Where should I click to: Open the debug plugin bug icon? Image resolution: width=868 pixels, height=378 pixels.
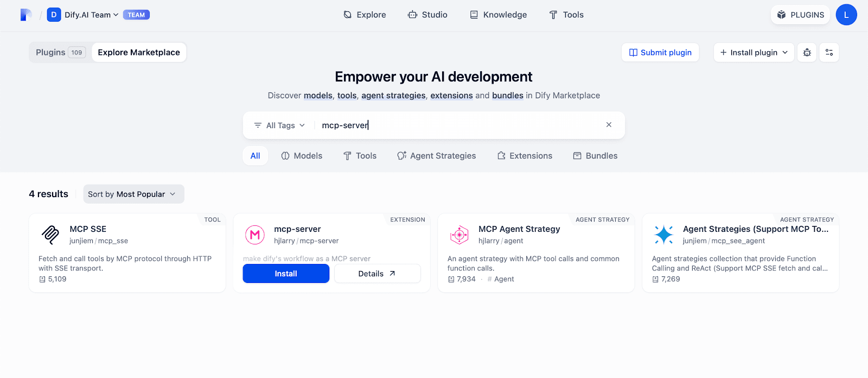click(x=807, y=53)
